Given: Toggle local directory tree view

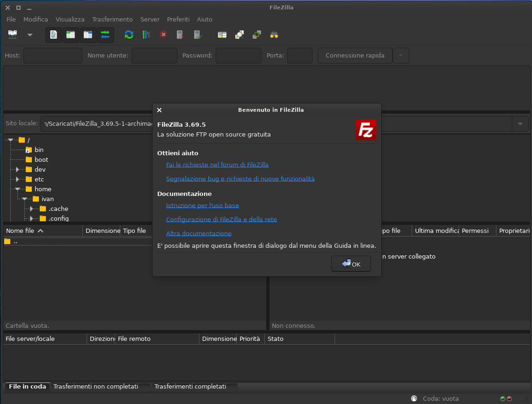Looking at the screenshot, I should [71, 35].
